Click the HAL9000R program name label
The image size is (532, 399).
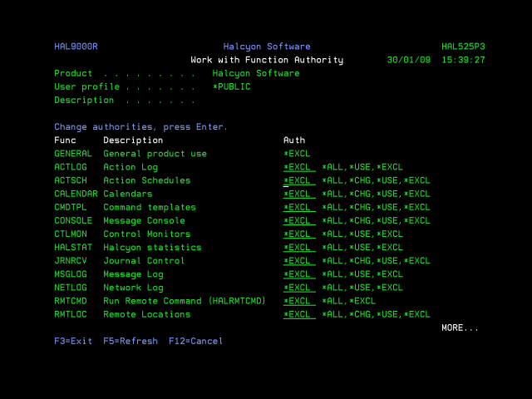pos(76,47)
